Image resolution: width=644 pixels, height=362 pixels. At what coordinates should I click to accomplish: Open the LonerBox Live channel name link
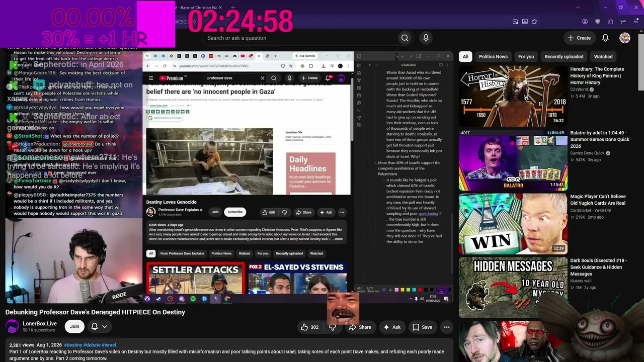click(x=40, y=324)
